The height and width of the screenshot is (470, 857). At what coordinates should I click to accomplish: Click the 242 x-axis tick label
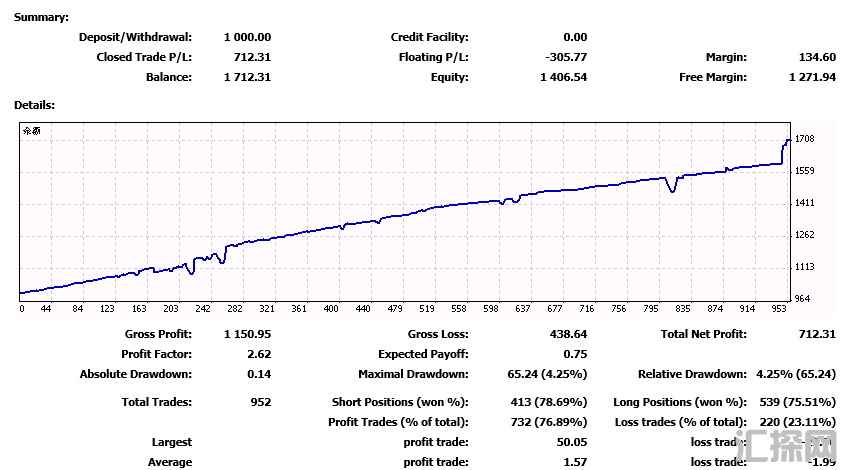(x=203, y=309)
